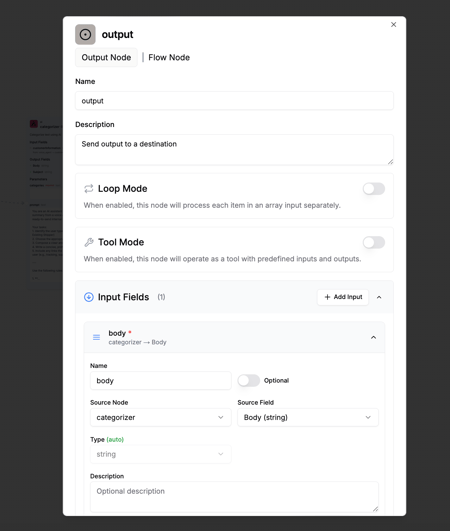Click the Tool Mode wrench icon

pos(89,242)
